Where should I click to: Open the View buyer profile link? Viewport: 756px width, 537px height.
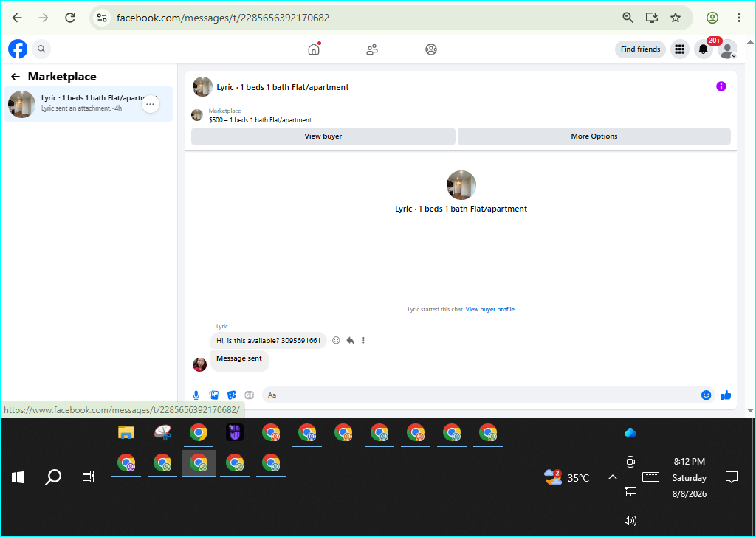(x=490, y=309)
